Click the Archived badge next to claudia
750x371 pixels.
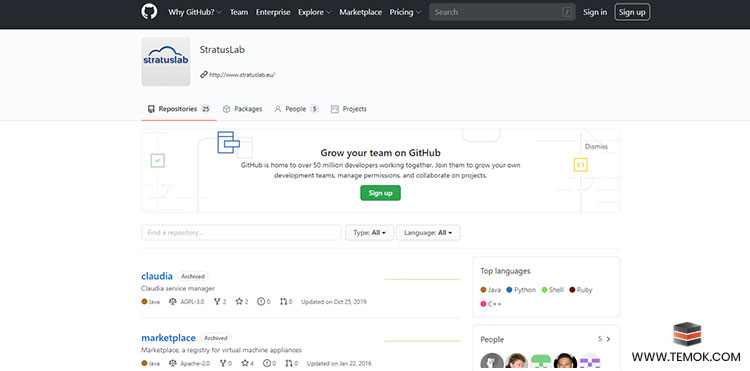[x=193, y=277]
